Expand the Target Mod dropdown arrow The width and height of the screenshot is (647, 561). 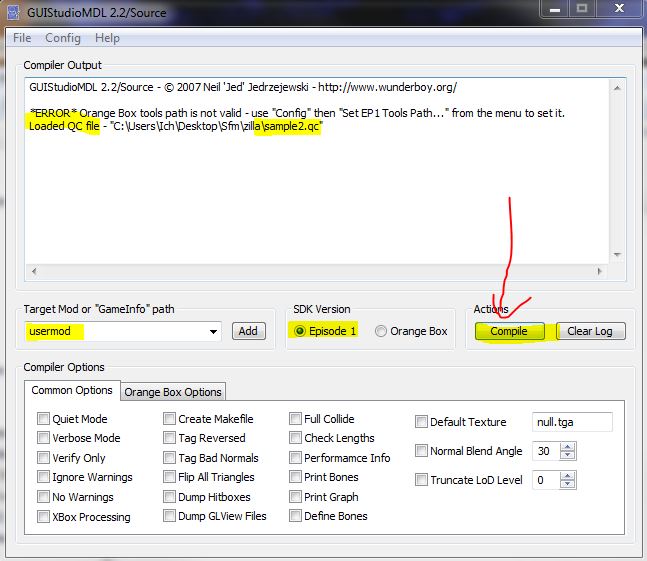coord(213,332)
